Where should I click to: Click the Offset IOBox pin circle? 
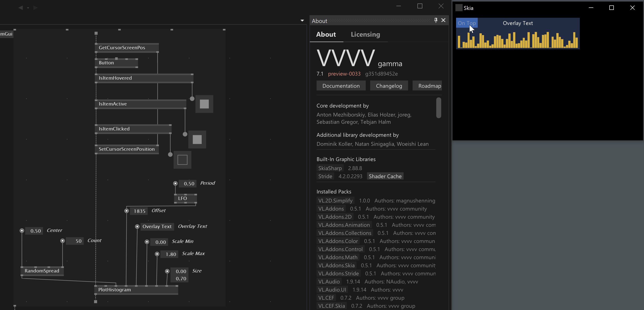(126, 211)
